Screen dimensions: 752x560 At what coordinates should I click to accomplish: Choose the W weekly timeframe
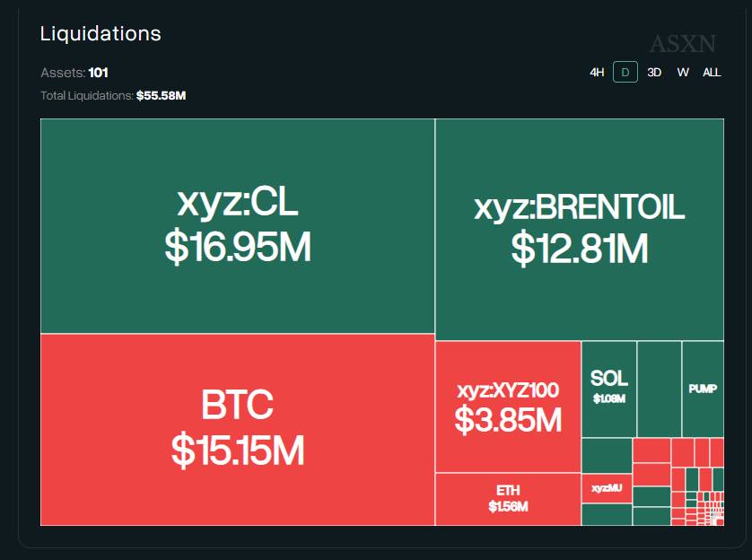683,73
